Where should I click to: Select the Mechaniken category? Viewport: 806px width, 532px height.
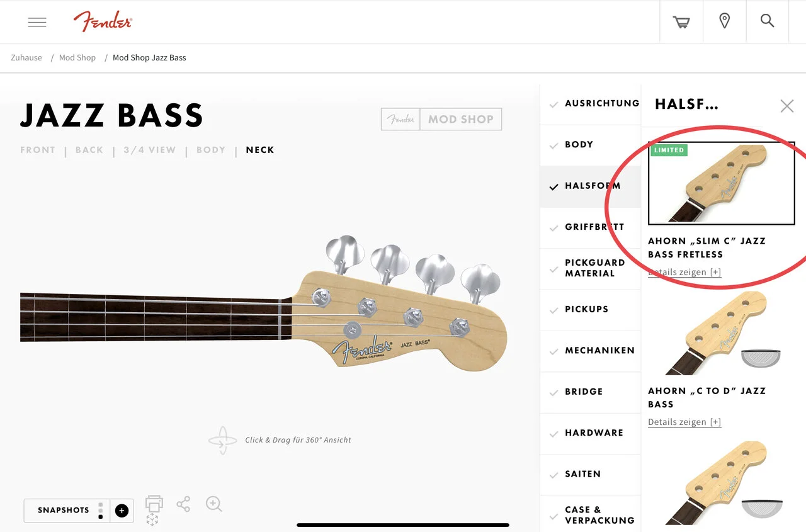tap(599, 351)
